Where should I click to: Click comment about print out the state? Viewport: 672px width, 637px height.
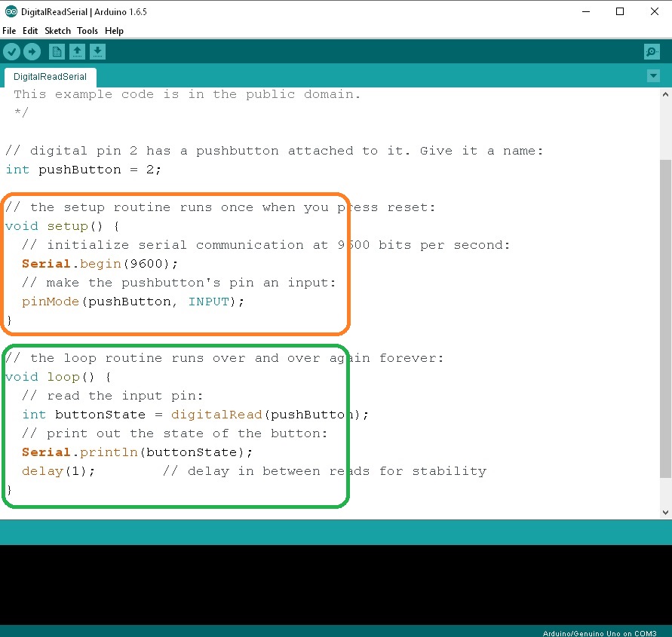pos(175,433)
